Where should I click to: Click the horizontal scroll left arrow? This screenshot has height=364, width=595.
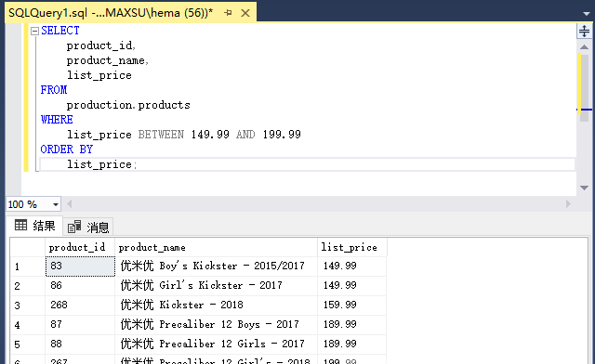(x=70, y=204)
